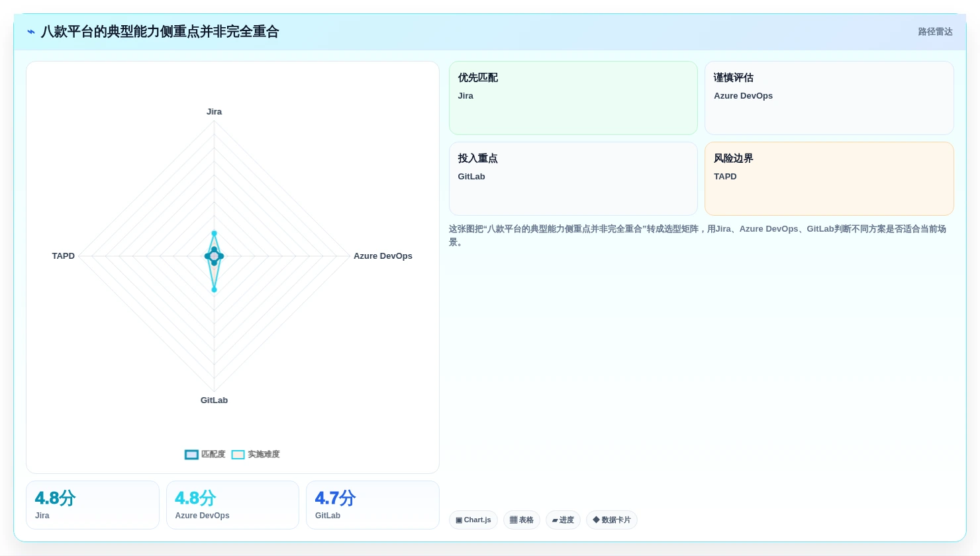Image resolution: width=980 pixels, height=556 pixels.
Task: Click the bottom data point on the GitLab axis
Action: [x=214, y=289]
